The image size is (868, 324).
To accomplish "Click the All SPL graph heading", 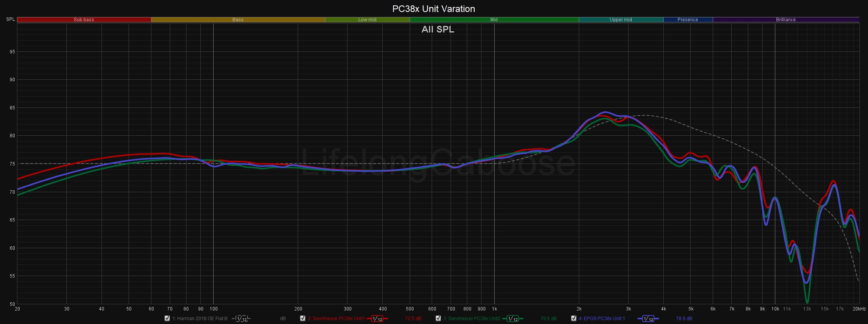I will coord(437,29).
